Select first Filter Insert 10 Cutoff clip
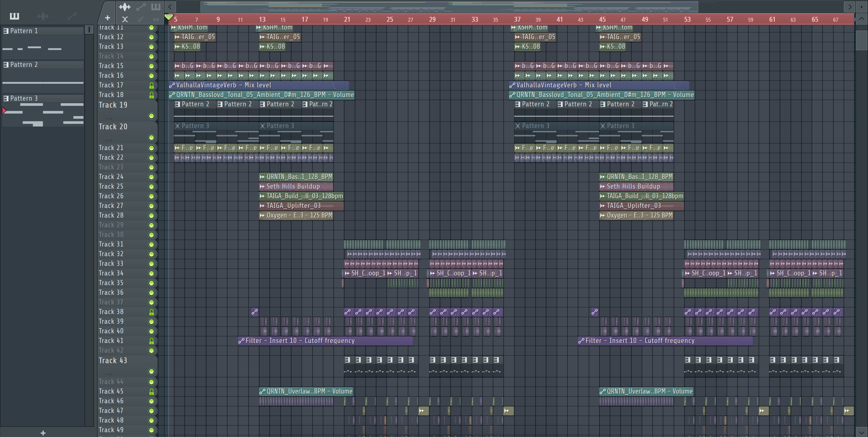The image size is (868, 437). [x=325, y=341]
